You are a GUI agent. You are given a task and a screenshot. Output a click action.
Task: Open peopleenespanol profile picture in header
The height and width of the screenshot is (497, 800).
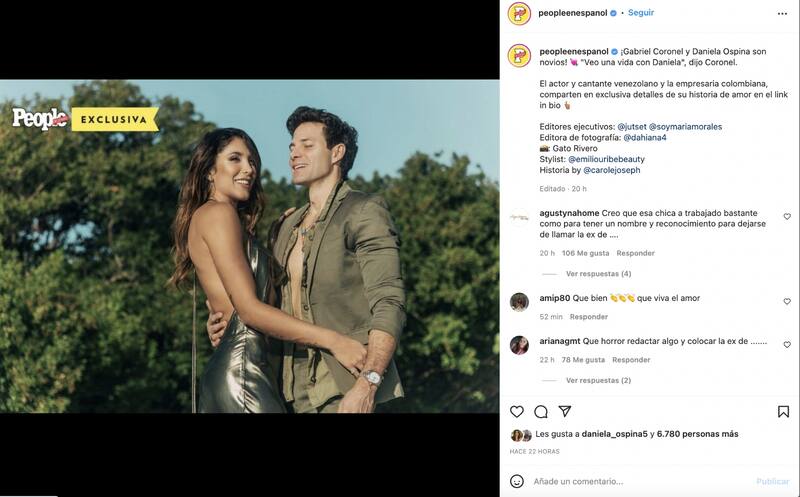click(x=519, y=13)
